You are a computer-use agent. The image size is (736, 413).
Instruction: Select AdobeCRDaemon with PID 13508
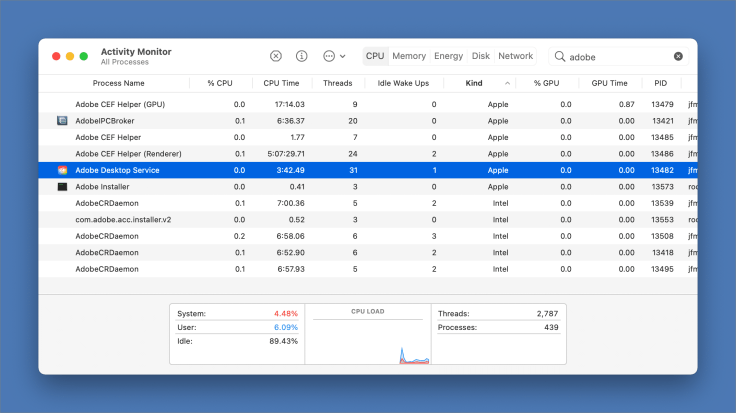pos(368,236)
